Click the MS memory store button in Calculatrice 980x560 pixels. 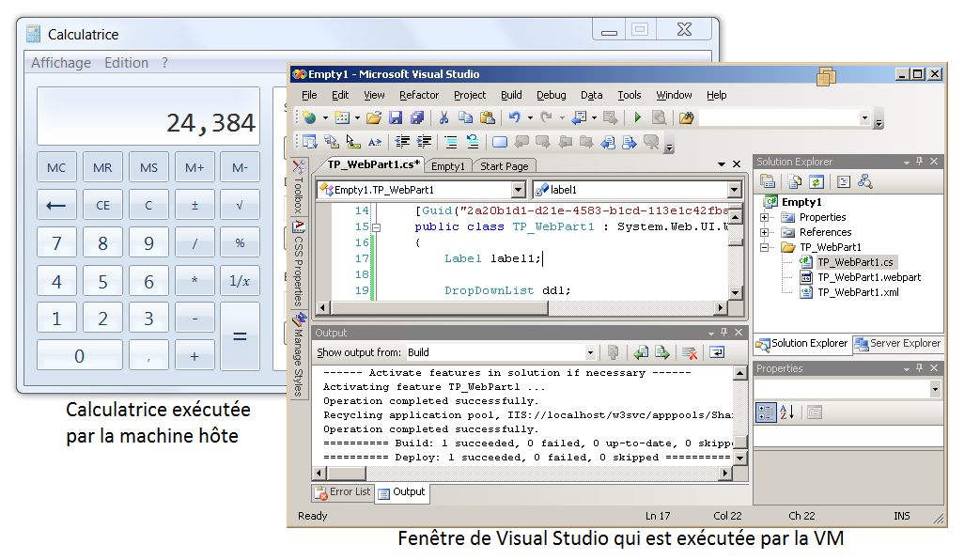(x=148, y=167)
